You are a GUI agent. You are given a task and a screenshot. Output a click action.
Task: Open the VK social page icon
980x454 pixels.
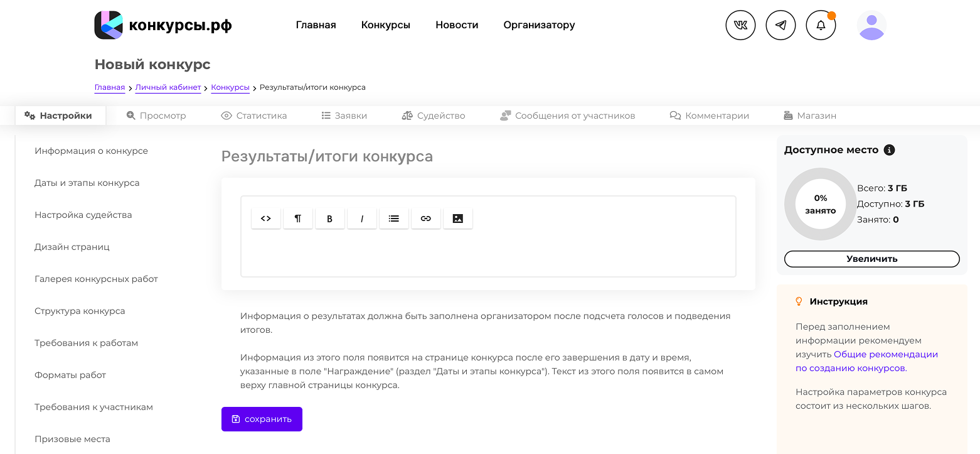pos(740,25)
